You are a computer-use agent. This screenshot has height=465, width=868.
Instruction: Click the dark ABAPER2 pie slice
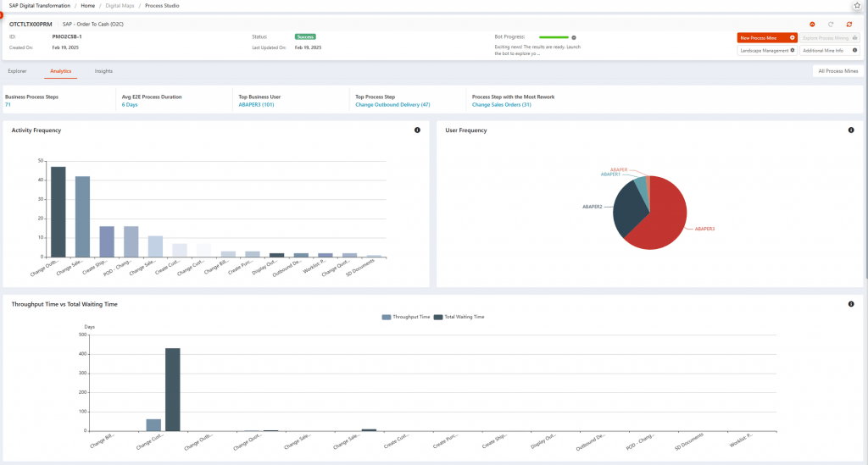[x=628, y=210]
